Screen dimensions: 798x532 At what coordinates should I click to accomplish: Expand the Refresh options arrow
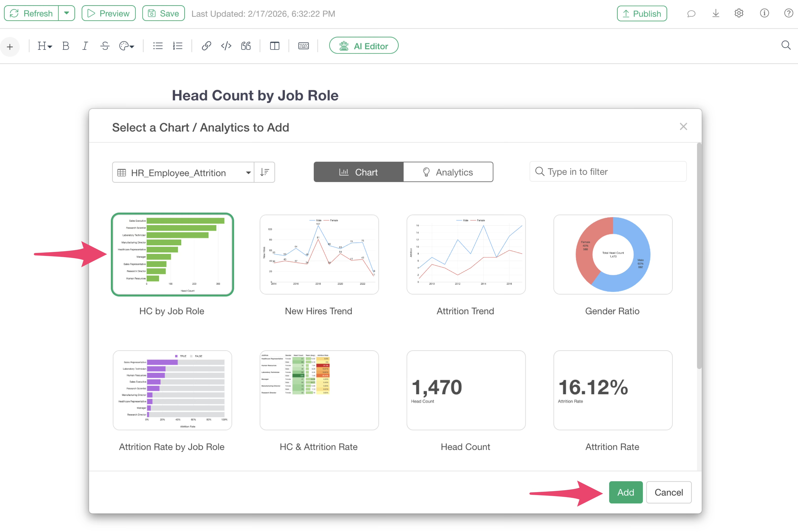pyautogui.click(x=66, y=13)
